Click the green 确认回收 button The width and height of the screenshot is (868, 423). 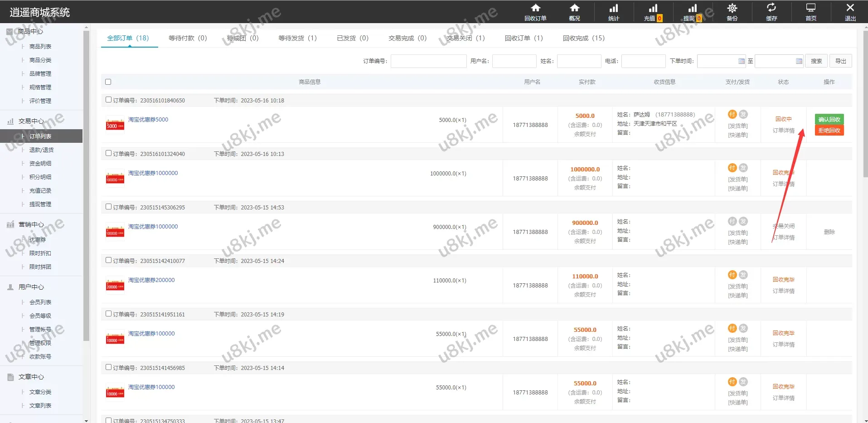(829, 119)
